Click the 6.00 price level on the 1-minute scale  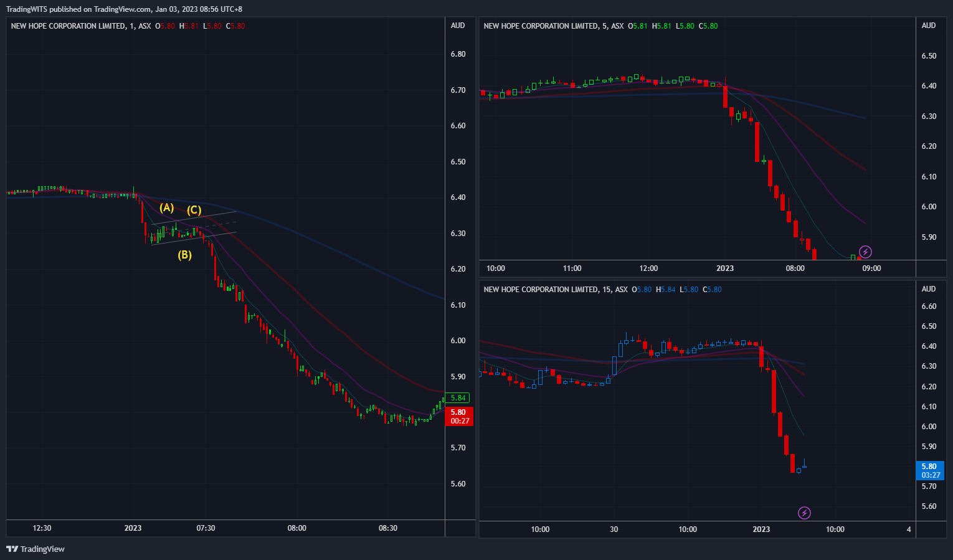[x=458, y=341]
